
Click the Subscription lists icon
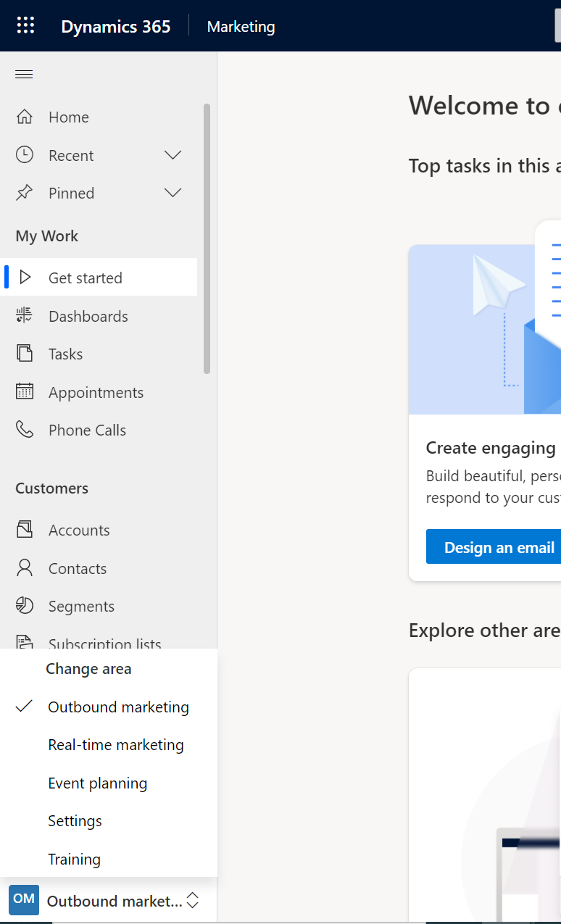25,642
